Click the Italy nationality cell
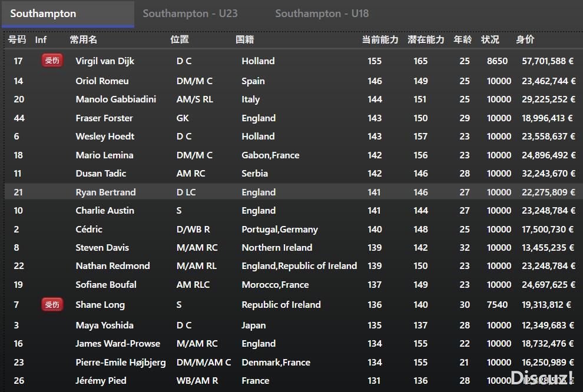Image resolution: width=583 pixels, height=392 pixels. tap(251, 99)
